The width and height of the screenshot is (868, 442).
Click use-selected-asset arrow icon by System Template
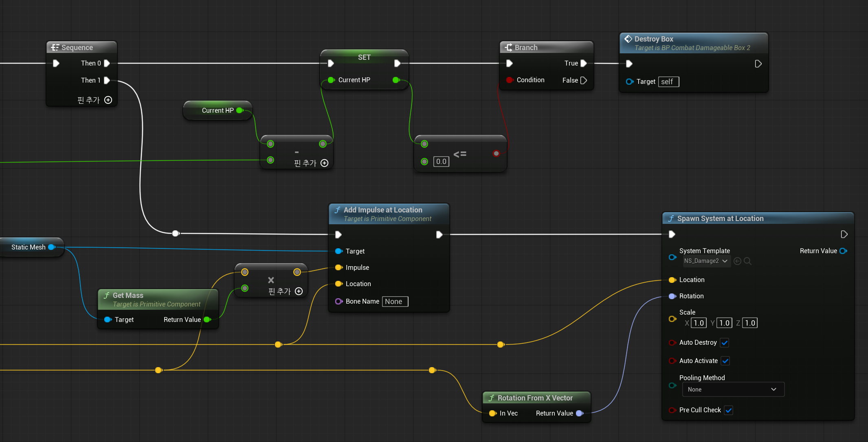tap(737, 261)
